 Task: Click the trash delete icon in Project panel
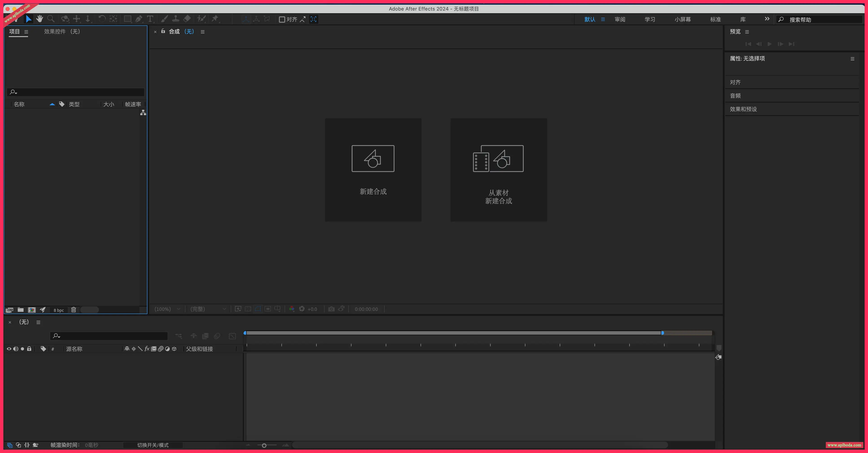click(73, 309)
